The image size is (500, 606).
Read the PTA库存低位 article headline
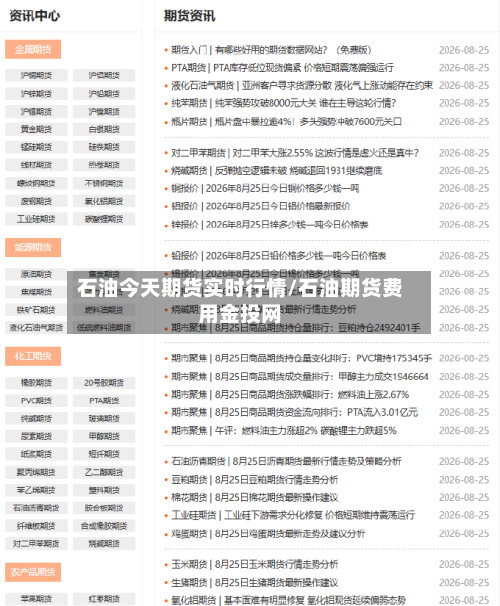tap(282, 68)
